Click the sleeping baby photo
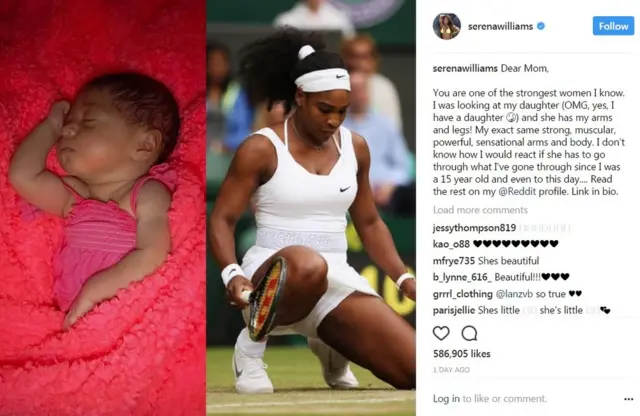640x416 pixels. (103, 208)
